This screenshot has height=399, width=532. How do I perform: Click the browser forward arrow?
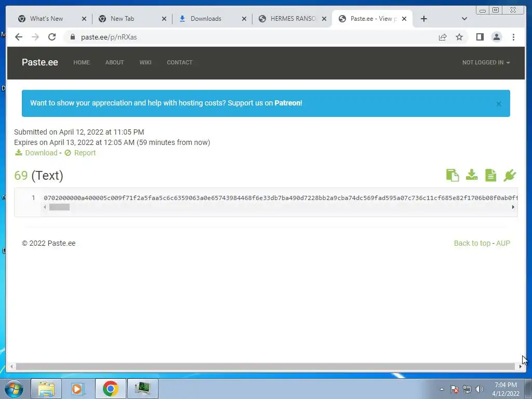click(x=35, y=37)
